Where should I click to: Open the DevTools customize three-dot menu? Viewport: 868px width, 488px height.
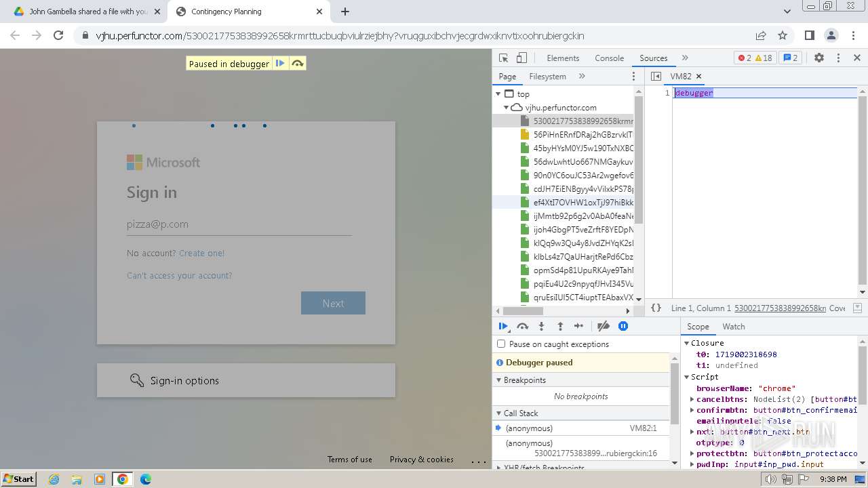tap(838, 58)
